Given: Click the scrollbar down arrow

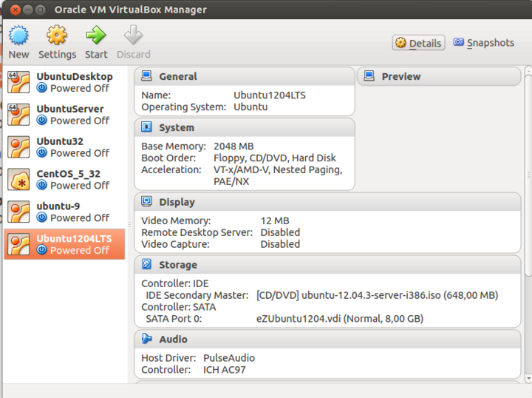Looking at the screenshot, I should pos(528,378).
